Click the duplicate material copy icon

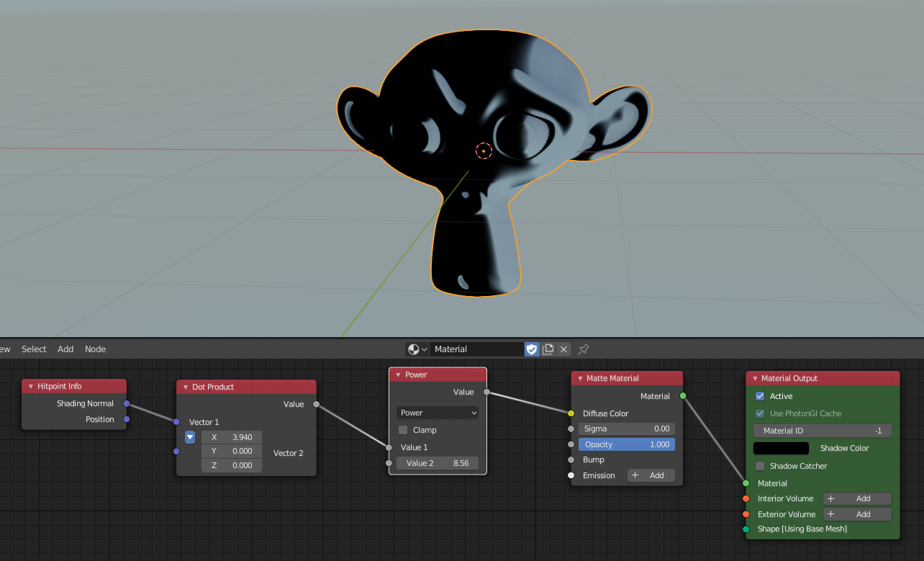[548, 349]
